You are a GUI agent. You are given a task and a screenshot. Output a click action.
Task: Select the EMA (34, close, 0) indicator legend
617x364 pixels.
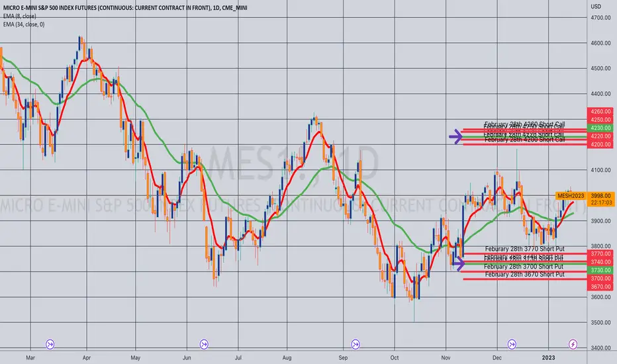(x=24, y=24)
